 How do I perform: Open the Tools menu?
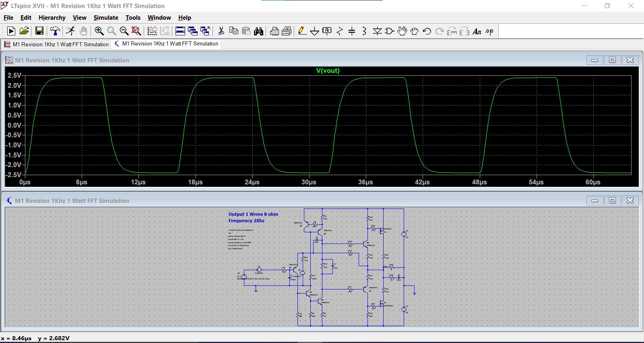(x=133, y=18)
